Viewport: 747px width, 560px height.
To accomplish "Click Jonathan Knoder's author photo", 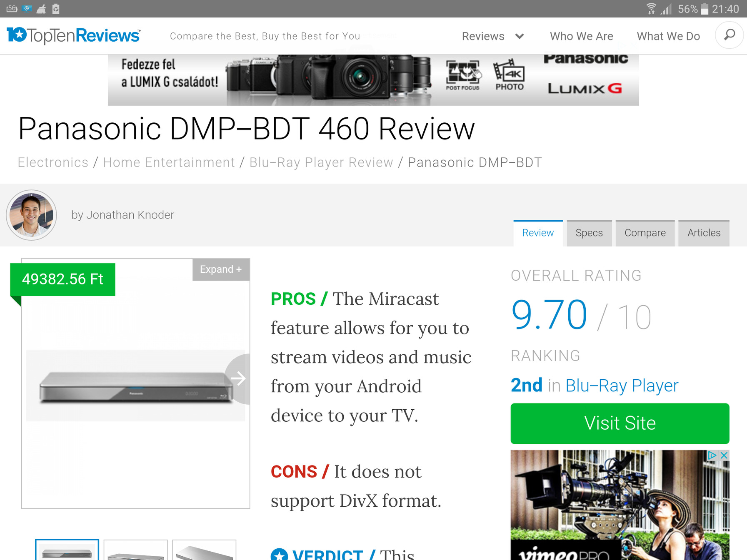I will point(31,215).
